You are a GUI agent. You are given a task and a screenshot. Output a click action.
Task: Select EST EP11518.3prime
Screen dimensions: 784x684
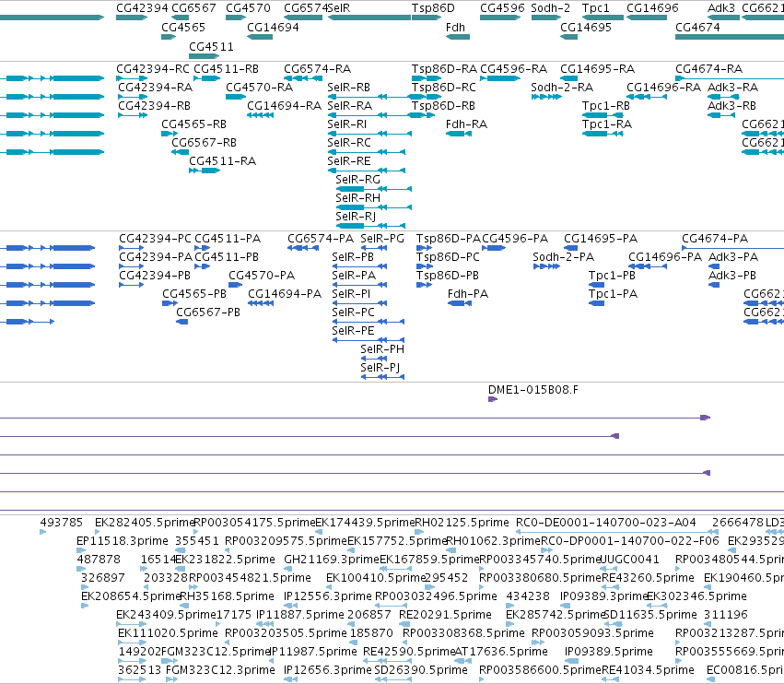(123, 541)
